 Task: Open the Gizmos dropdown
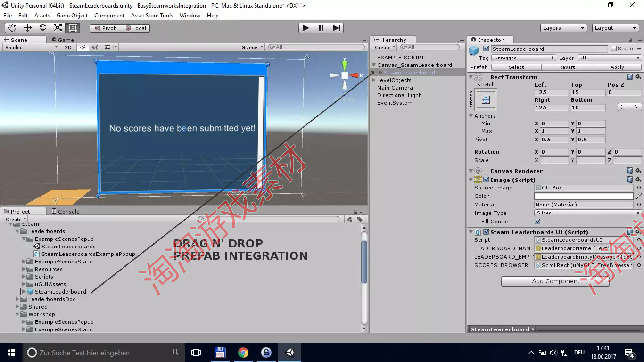click(x=252, y=47)
